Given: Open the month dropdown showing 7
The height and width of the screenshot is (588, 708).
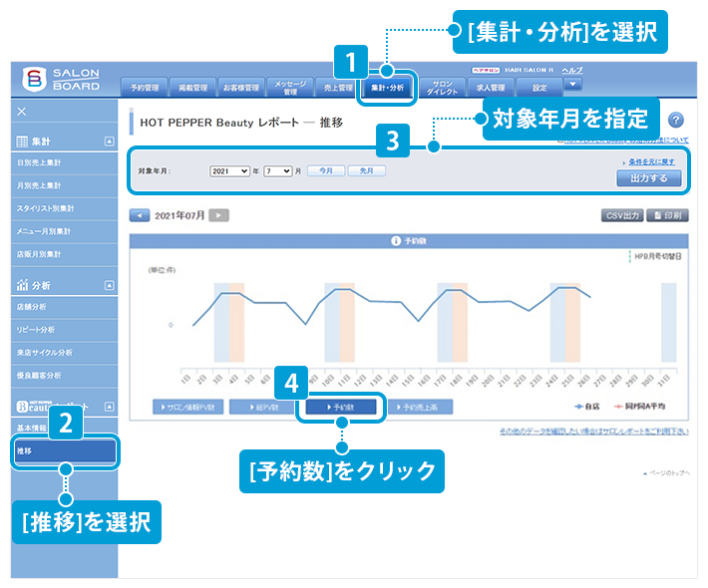Looking at the screenshot, I should tap(278, 171).
